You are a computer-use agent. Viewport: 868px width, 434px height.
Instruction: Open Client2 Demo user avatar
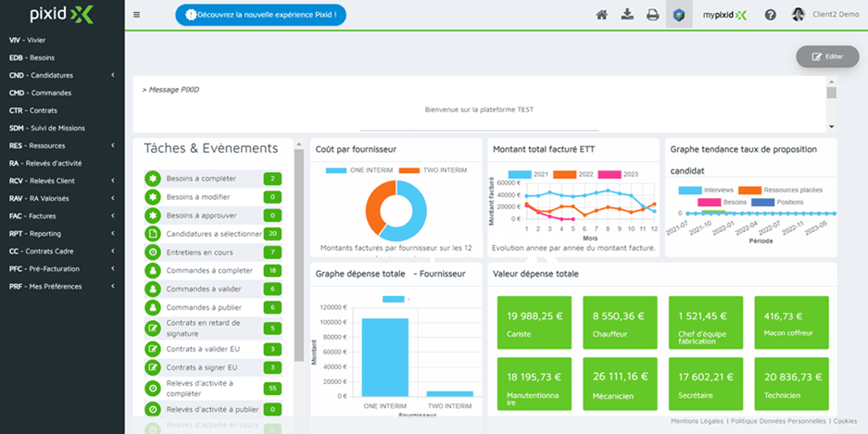point(799,15)
